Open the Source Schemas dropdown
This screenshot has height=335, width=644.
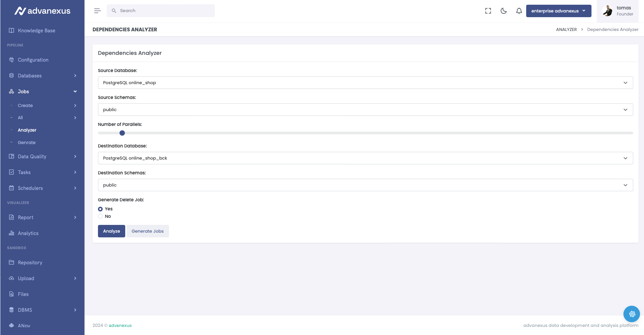pyautogui.click(x=365, y=109)
